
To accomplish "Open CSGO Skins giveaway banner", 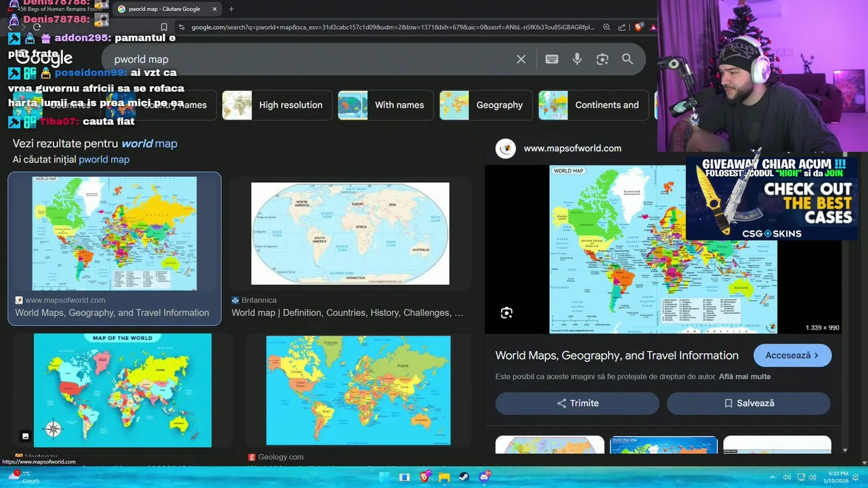I will coord(772,199).
